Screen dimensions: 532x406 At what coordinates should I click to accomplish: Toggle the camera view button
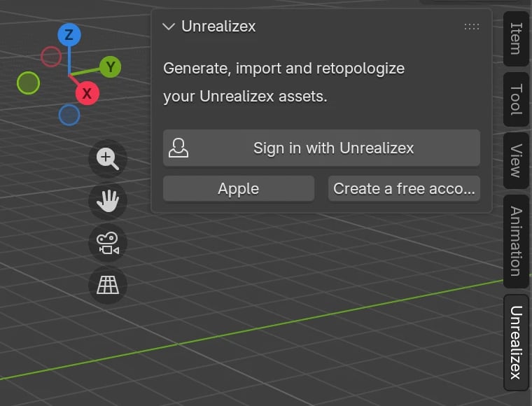pyautogui.click(x=108, y=243)
